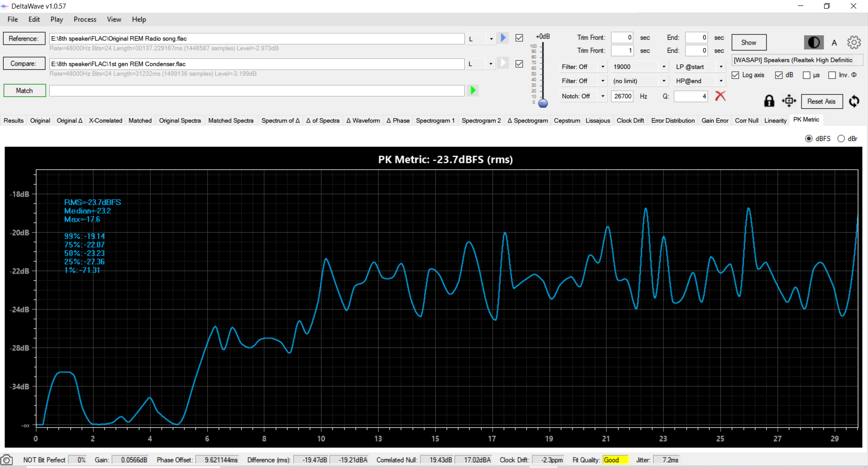This screenshot has width=868, height=468.
Task: Open the Play menu
Action: tap(57, 19)
